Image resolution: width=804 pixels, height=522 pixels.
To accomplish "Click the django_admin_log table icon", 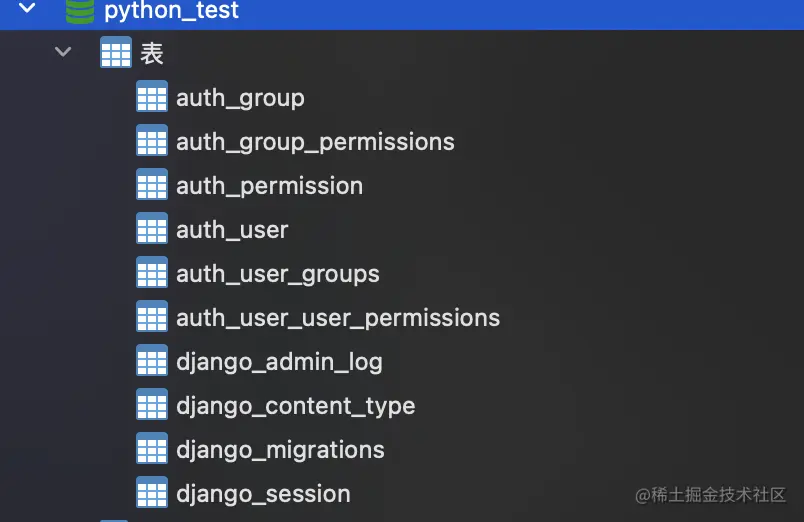I will coord(151,362).
